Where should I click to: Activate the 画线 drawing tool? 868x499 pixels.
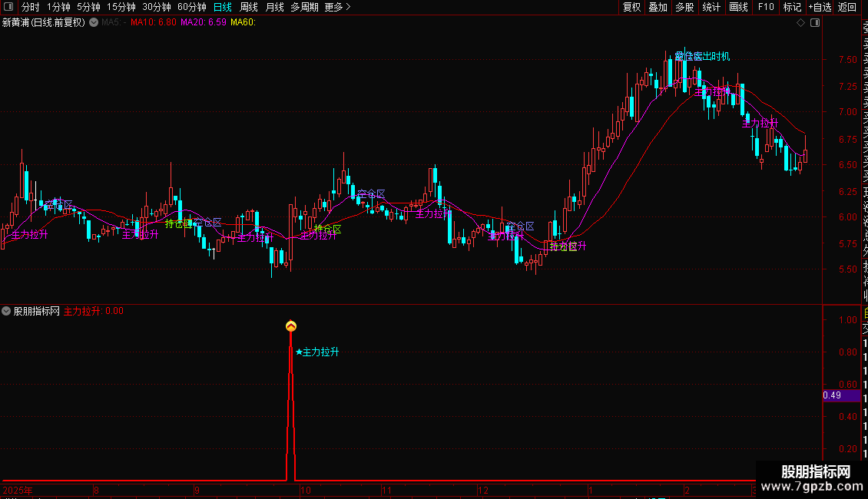point(738,7)
